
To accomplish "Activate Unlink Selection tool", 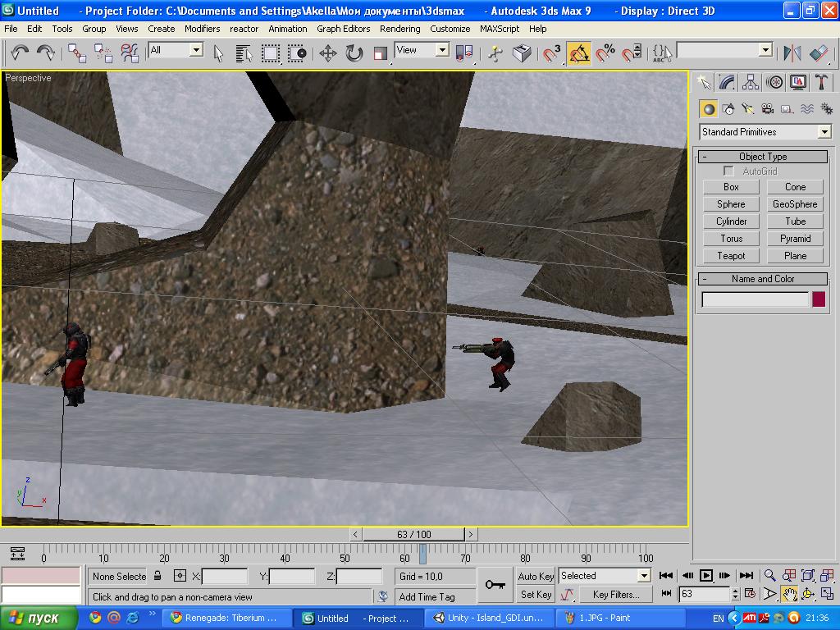I will [x=103, y=52].
